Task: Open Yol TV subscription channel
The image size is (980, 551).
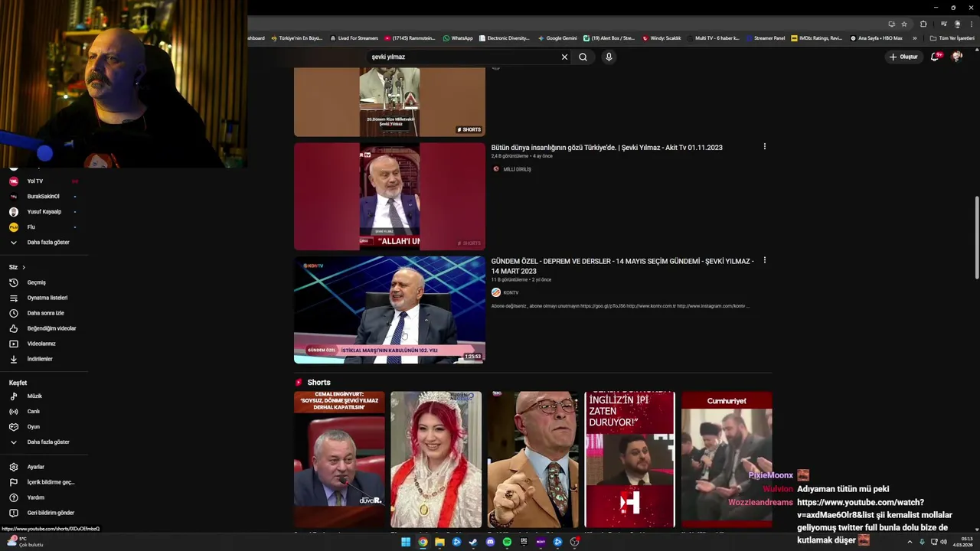Action: click(x=34, y=181)
